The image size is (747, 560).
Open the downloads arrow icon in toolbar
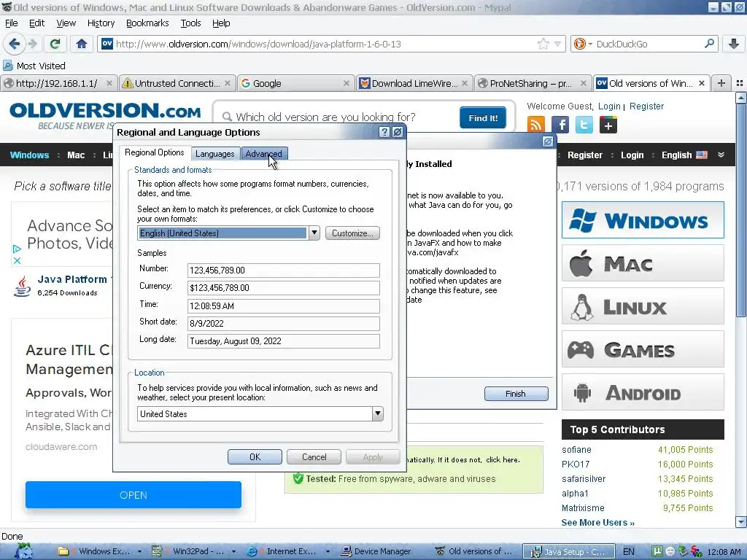pyautogui.click(x=734, y=44)
